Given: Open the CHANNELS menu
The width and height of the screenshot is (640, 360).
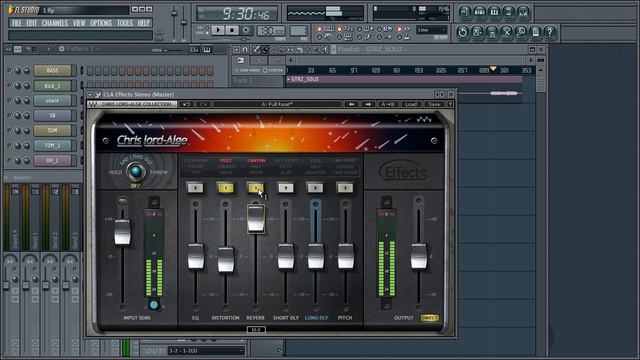Looking at the screenshot, I should tap(55, 23).
